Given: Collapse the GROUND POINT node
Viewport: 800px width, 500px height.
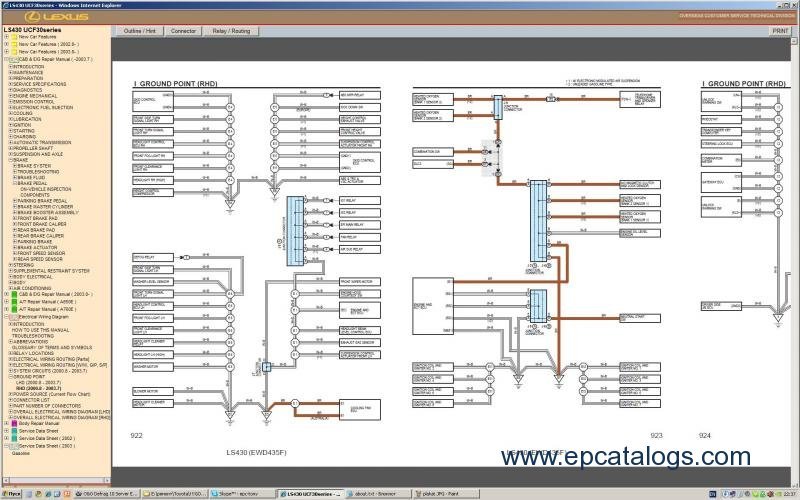Looking at the screenshot, I should coord(10,377).
